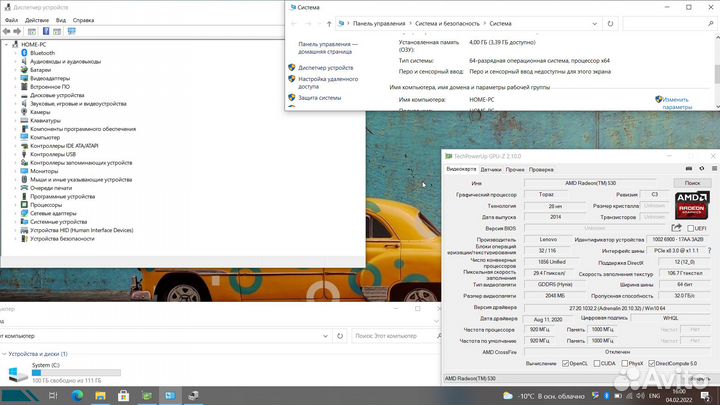Screen dimensions: 720x405
Task: Open the address bar history dropdown in System window
Action: coord(595,23)
